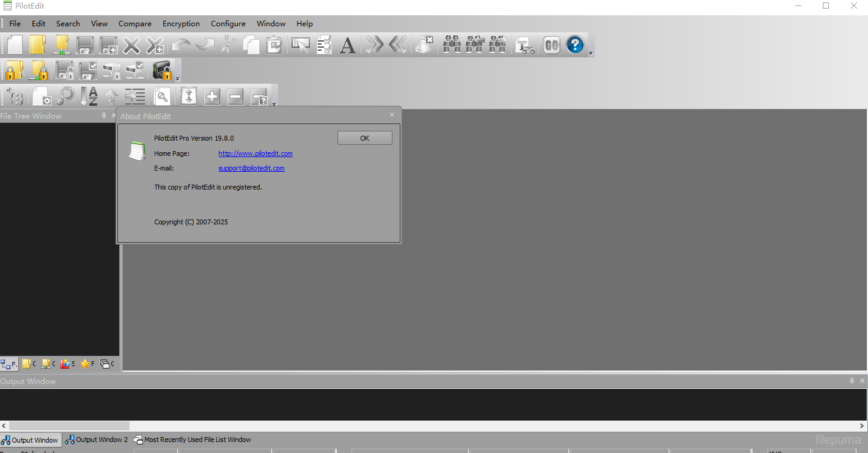The width and height of the screenshot is (868, 453).
Task: Click the vertical double-arrow expand icon
Action: [x=189, y=96]
